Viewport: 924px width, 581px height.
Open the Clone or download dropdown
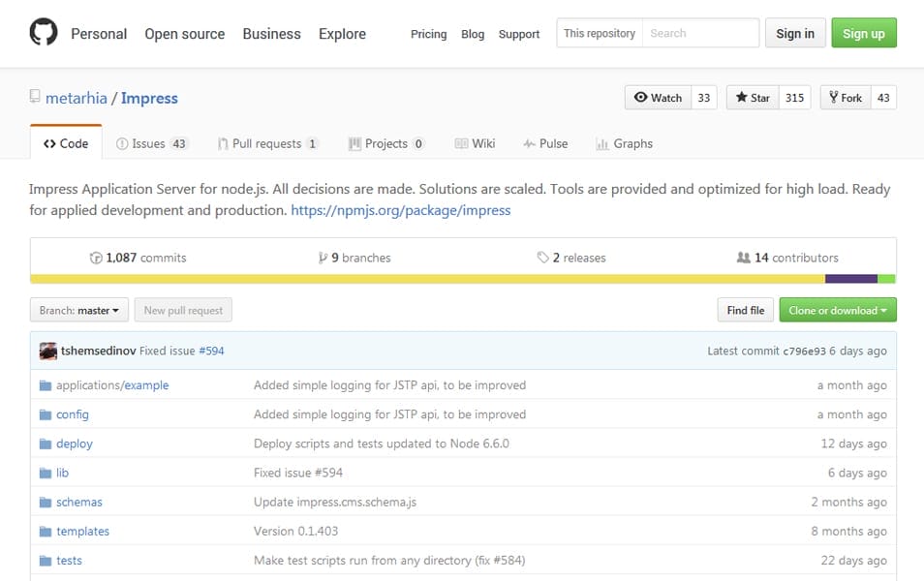[838, 311]
